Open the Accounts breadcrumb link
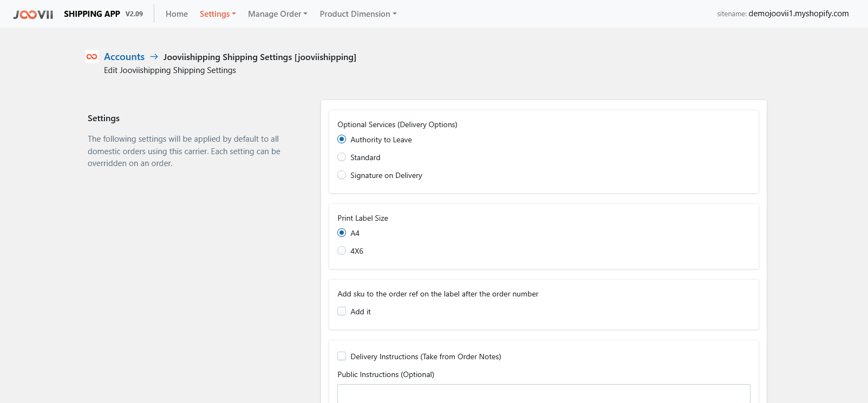Image resolution: width=868 pixels, height=403 pixels. [124, 57]
